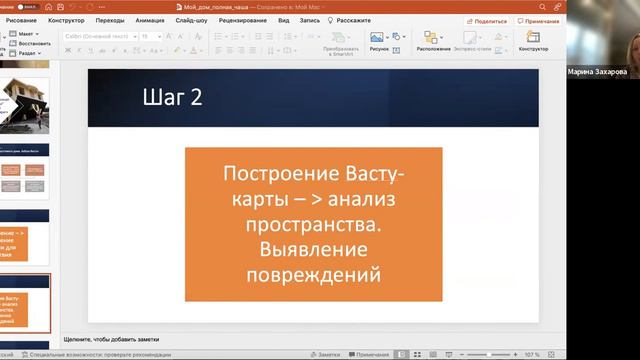Click Примечания in the status bar
Image resolution: width=640 pixels, height=360 pixels.
(369, 355)
